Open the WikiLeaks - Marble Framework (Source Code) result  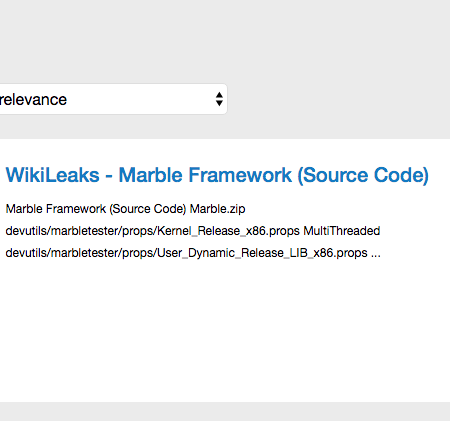pos(217,175)
